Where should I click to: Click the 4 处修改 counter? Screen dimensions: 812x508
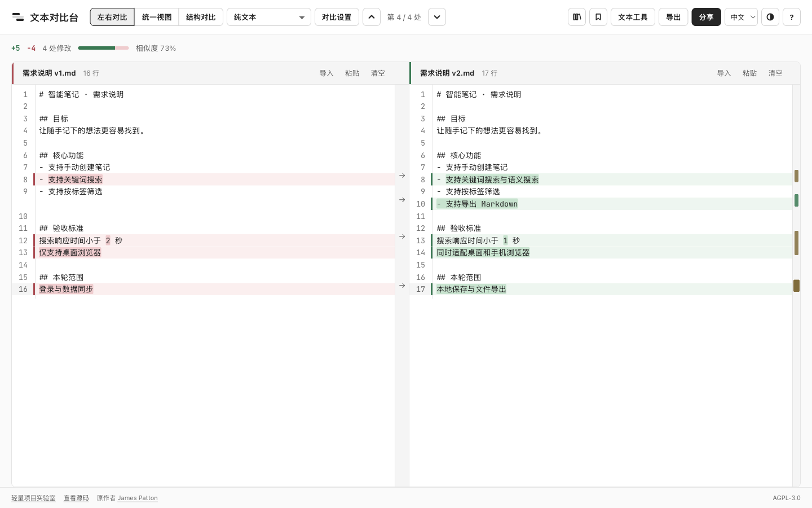pyautogui.click(x=57, y=48)
